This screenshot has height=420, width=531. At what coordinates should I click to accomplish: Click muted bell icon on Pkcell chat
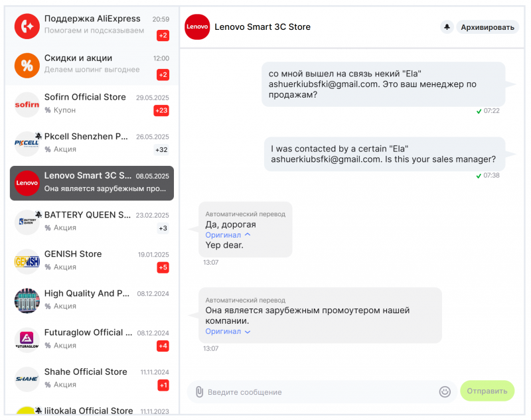click(38, 136)
